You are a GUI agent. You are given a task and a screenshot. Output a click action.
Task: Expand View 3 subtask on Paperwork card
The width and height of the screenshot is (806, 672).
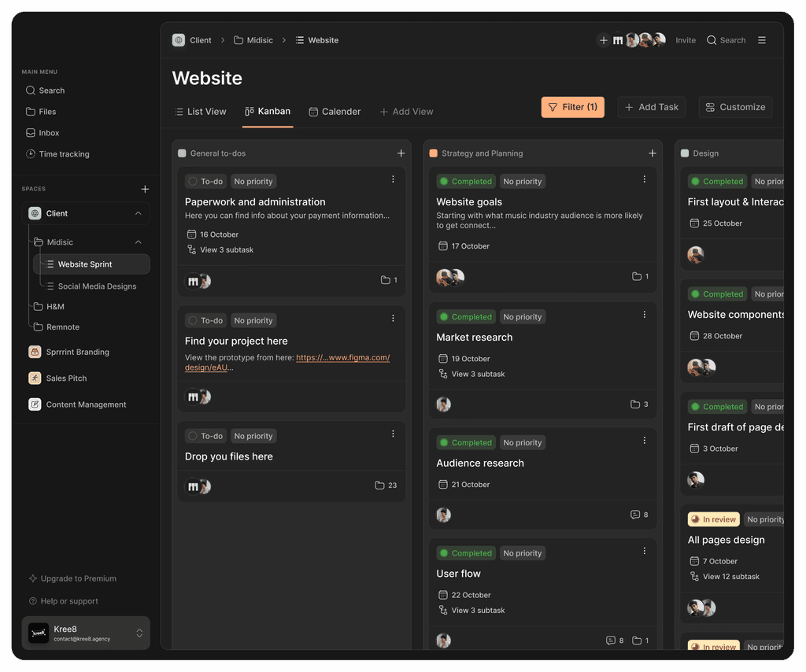(220, 249)
